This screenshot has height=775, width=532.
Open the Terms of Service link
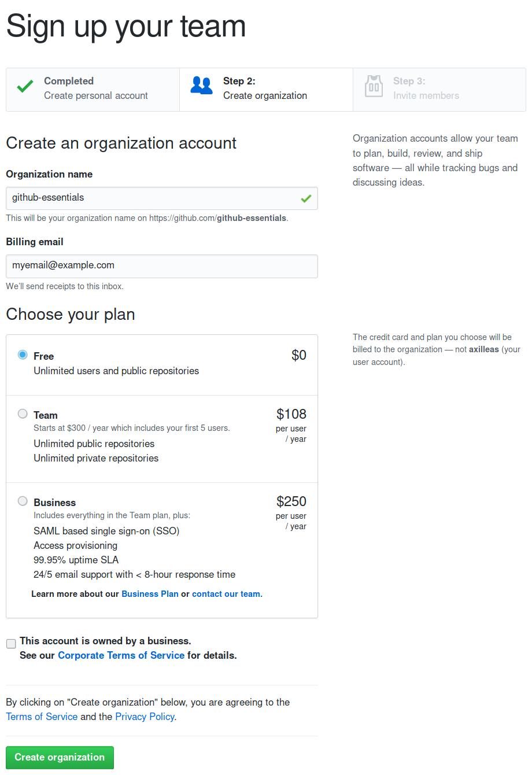click(x=42, y=717)
